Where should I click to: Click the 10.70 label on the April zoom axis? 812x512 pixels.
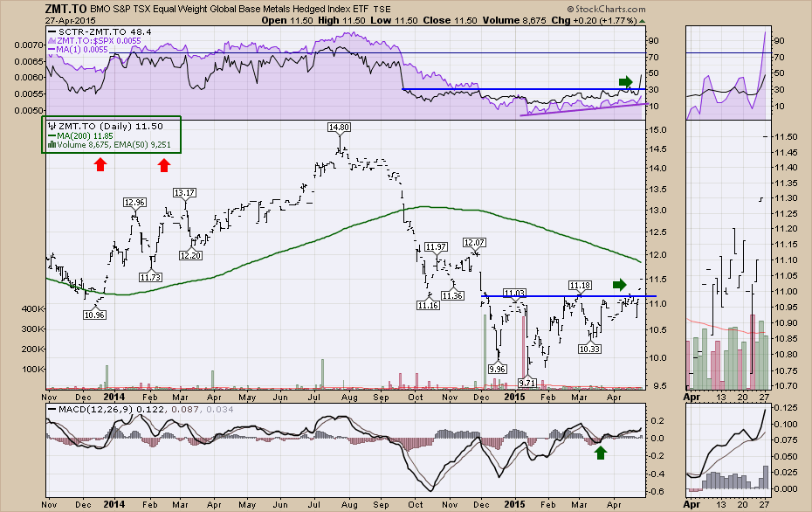[787, 385]
